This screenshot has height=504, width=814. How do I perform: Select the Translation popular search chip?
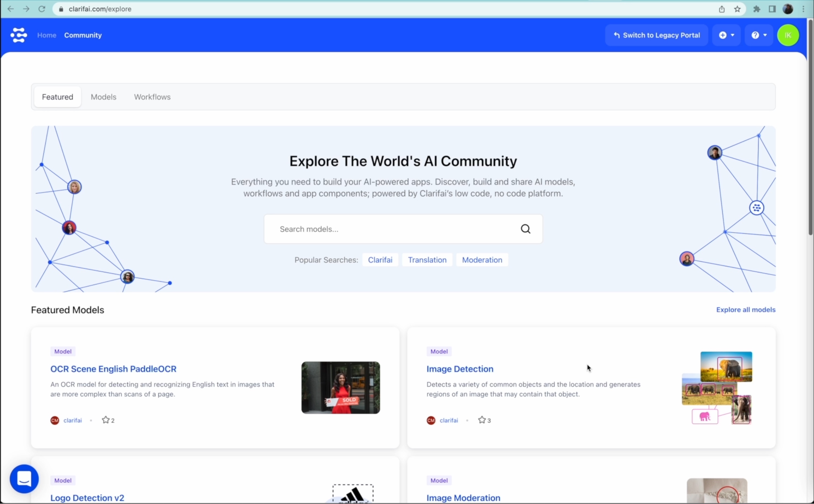pos(427,260)
